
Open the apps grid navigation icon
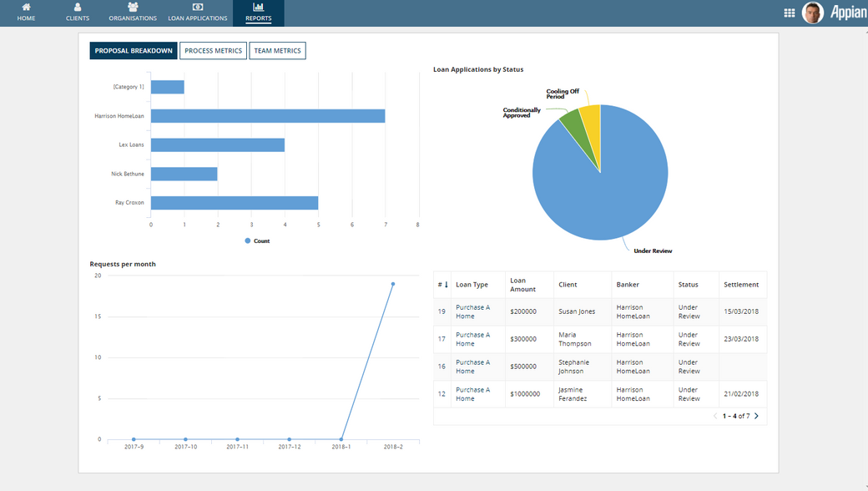click(x=790, y=13)
